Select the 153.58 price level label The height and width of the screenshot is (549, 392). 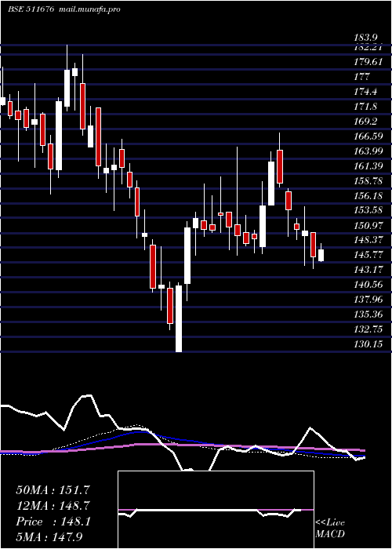[368, 210]
